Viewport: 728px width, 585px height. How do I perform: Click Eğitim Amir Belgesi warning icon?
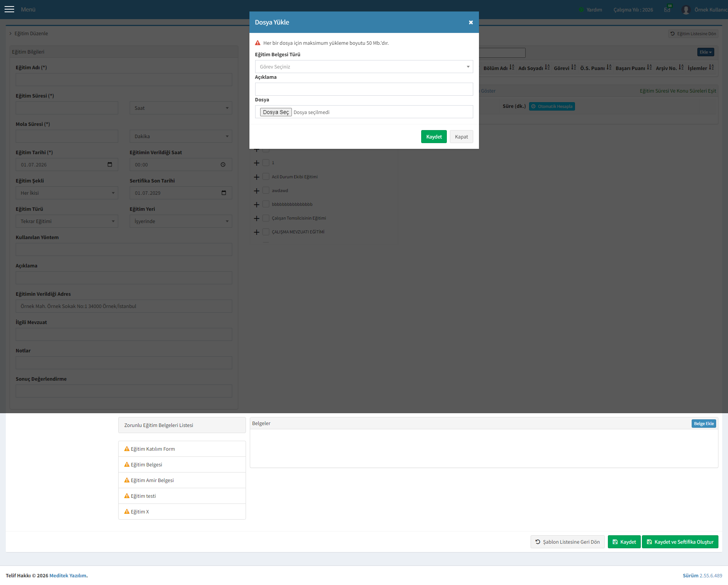click(x=127, y=480)
